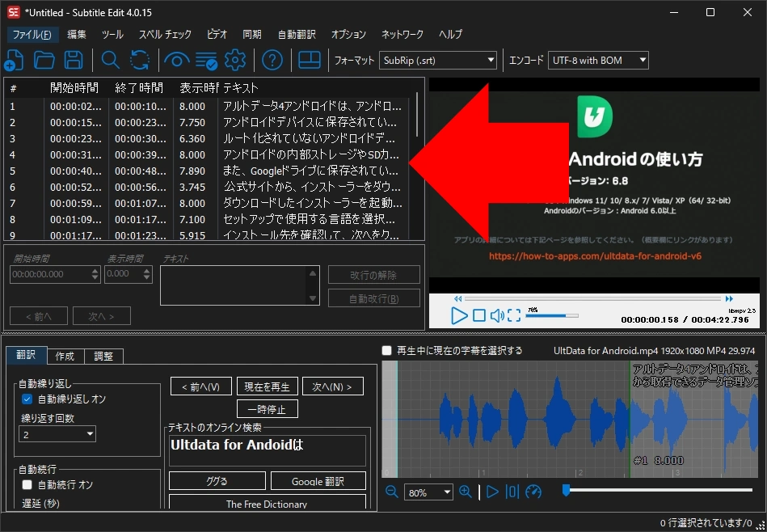Open Help question mark icon
767x532 pixels.
272,61
